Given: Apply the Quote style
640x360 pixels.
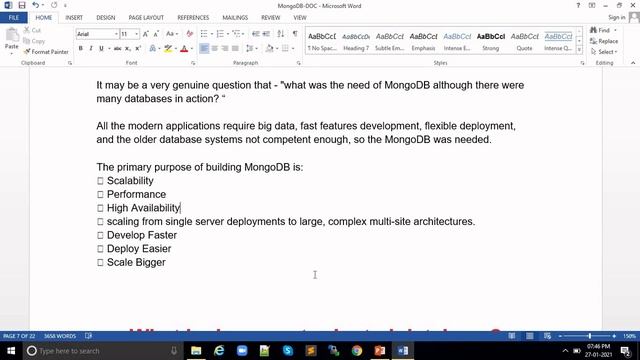Looking at the screenshot, I should (524, 42).
